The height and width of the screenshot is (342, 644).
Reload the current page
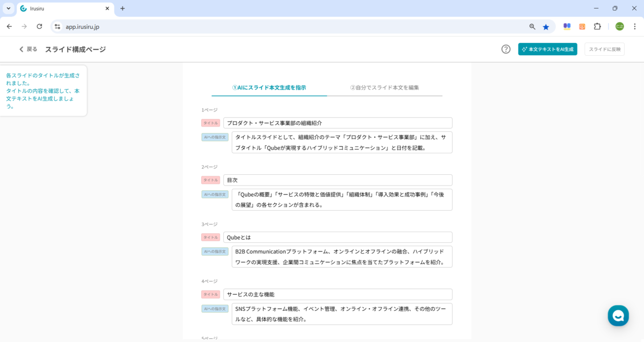click(39, 26)
